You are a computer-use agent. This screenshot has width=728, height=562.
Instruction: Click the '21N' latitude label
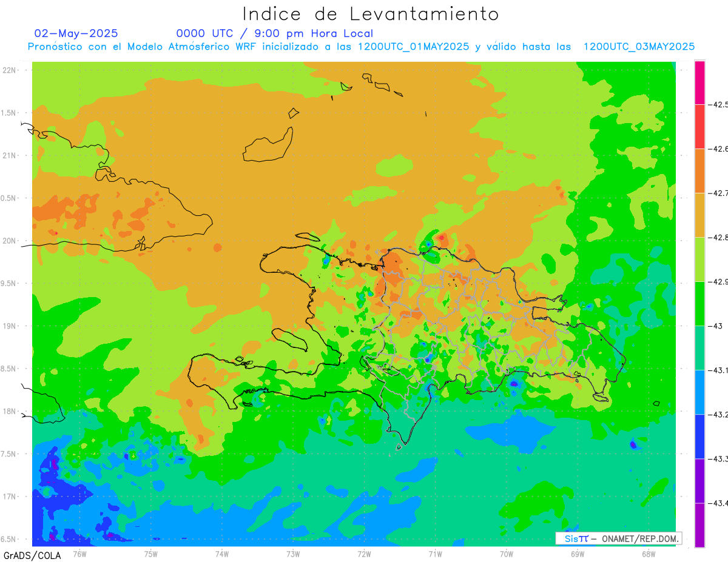click(x=10, y=155)
